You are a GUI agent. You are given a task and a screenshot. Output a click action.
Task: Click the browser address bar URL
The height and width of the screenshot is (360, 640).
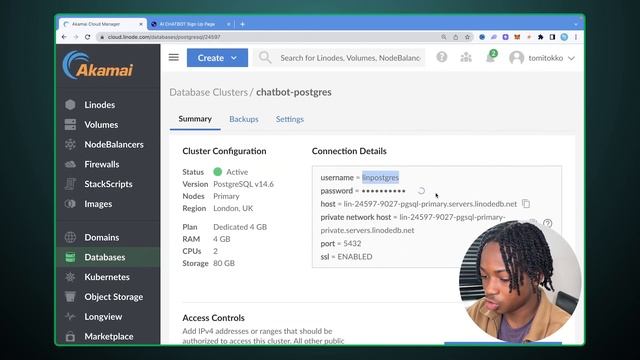pyautogui.click(x=164, y=37)
